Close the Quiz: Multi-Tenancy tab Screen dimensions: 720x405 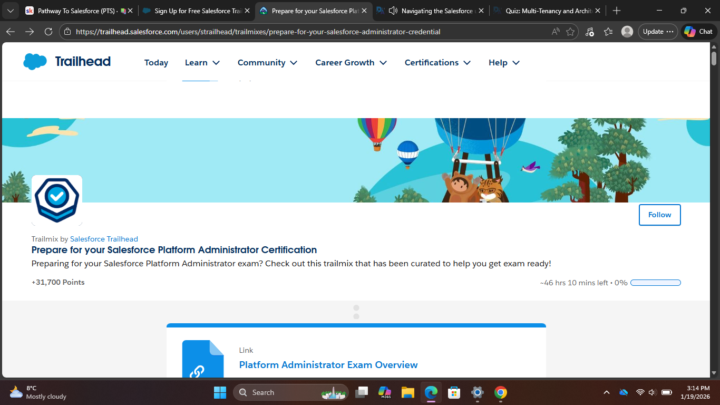[598, 11]
